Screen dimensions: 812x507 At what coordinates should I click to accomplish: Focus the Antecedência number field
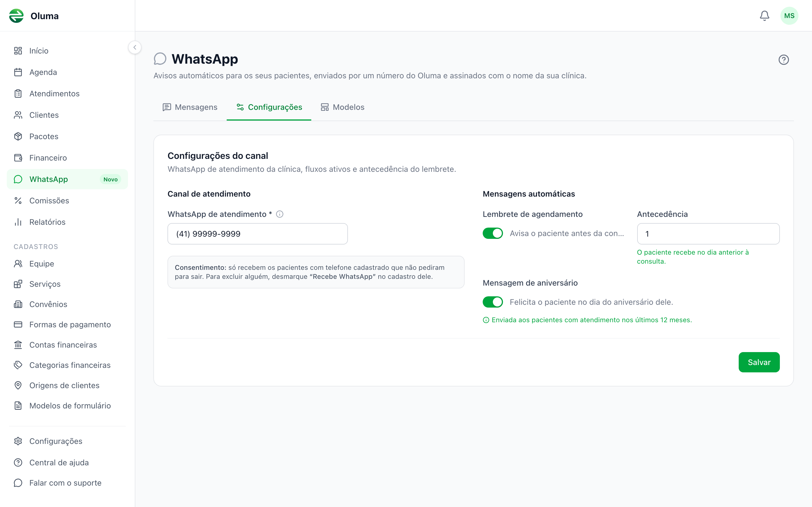708,234
